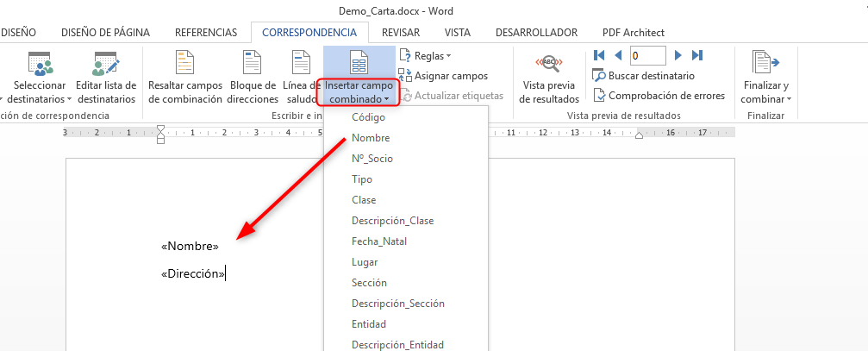Select Nº_Socio field in dropdown list
Screen dimensions: 868x351
coord(372,159)
